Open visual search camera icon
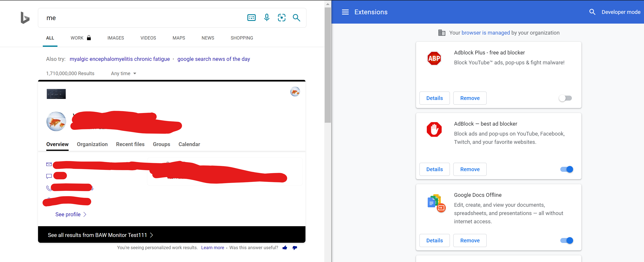The width and height of the screenshot is (644, 262). [281, 18]
